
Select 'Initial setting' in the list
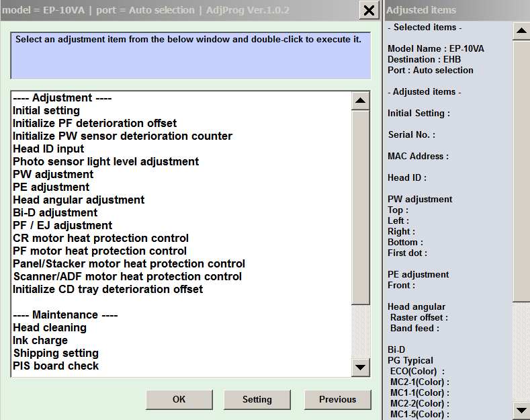(x=46, y=111)
